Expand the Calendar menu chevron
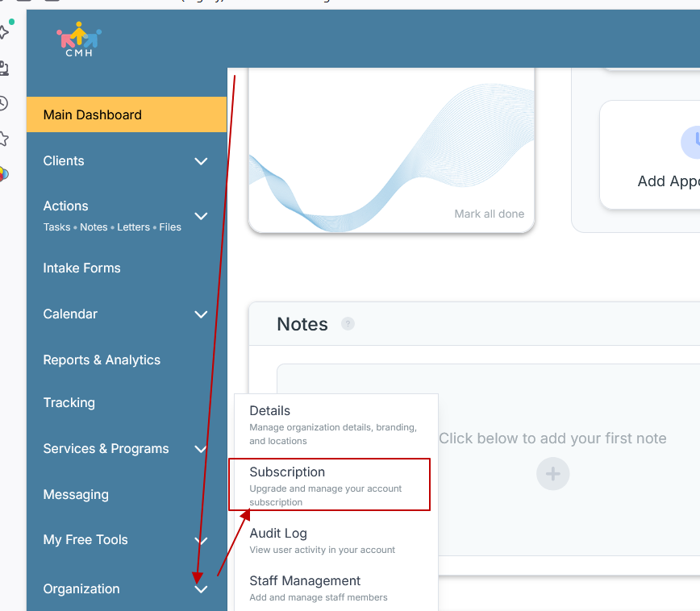The width and height of the screenshot is (700, 611). pyautogui.click(x=201, y=314)
